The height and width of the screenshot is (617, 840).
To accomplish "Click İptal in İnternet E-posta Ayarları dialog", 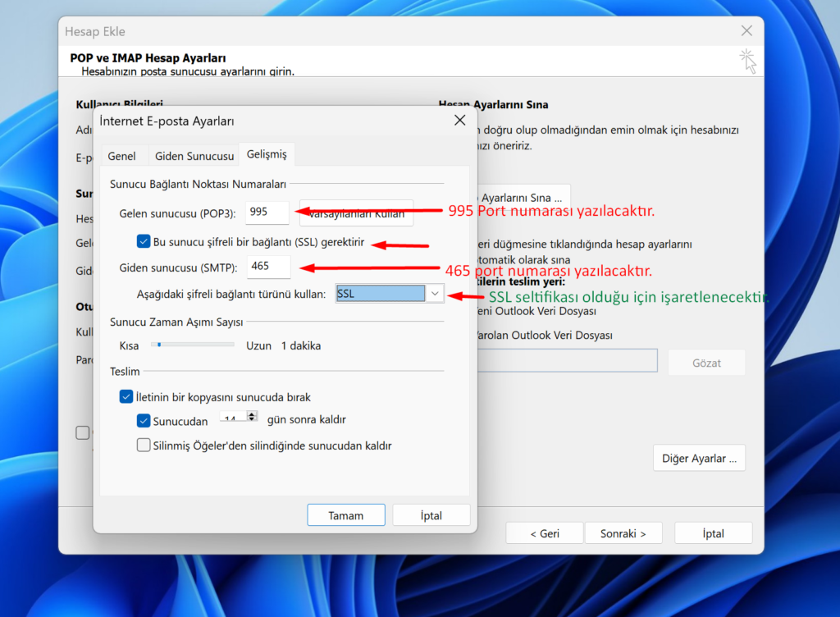I will (431, 515).
